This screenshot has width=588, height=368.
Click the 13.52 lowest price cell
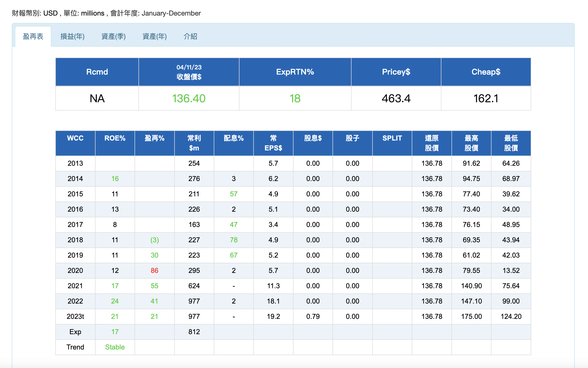tap(511, 270)
